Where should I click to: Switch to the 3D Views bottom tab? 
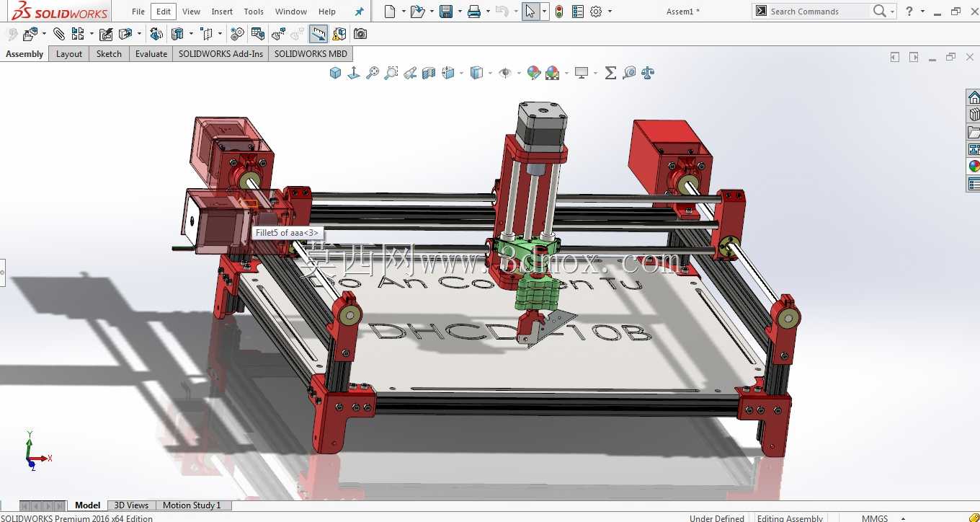pos(131,505)
